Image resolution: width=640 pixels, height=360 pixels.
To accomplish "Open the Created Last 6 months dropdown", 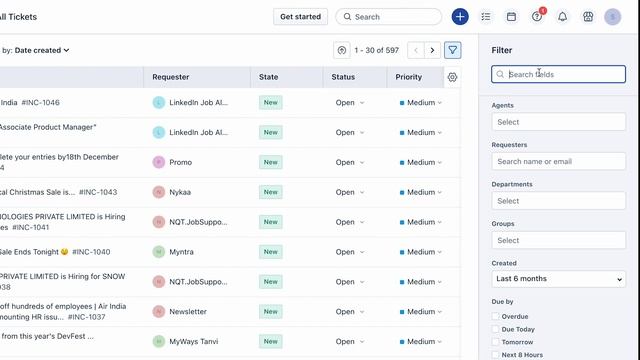I will 558,279.
